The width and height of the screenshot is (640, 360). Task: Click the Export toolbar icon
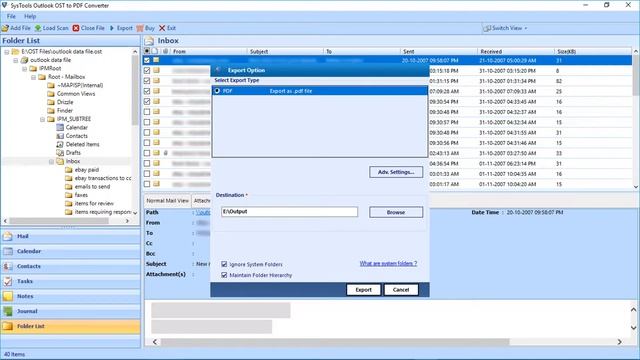(112, 28)
